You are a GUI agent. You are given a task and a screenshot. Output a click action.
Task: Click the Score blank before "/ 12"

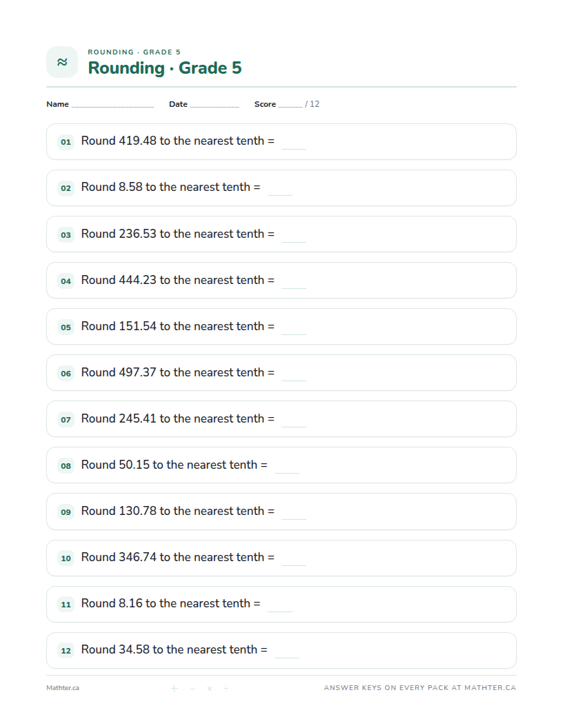[290, 105]
